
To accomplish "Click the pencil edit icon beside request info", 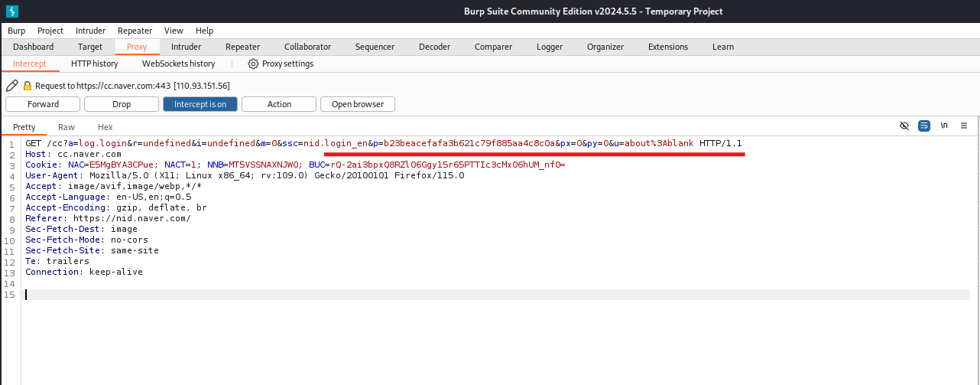I will tap(11, 86).
